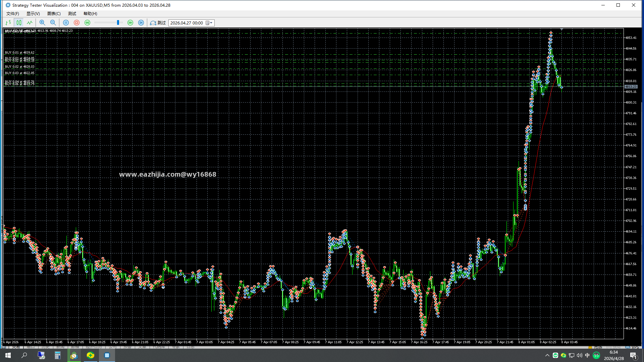Screen dimensions: 644x362
Task: Click price level 4694.11 on the axis
Action: click(631, 232)
